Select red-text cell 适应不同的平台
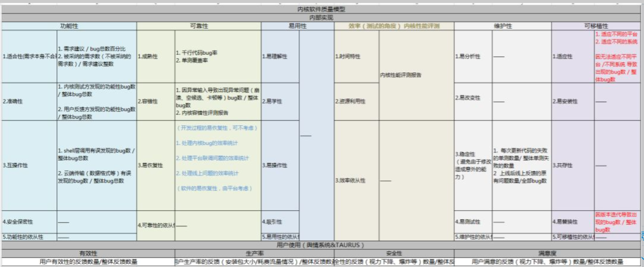 tap(617, 56)
